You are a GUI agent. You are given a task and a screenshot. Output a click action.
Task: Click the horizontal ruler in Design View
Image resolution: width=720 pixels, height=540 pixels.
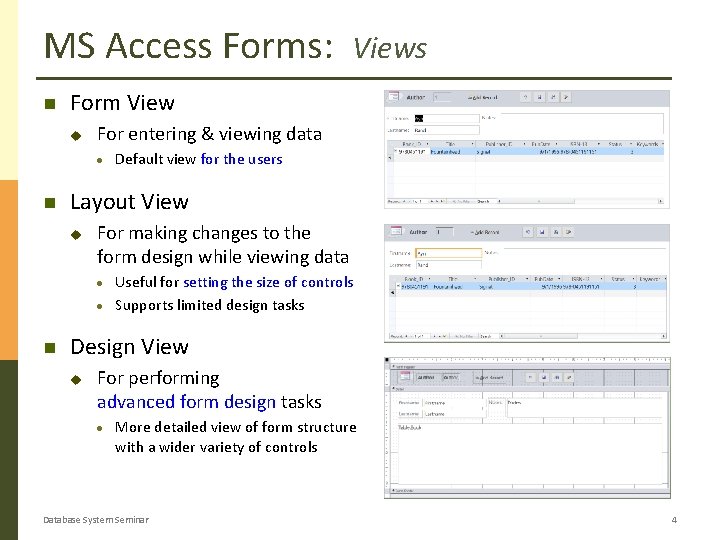530,360
